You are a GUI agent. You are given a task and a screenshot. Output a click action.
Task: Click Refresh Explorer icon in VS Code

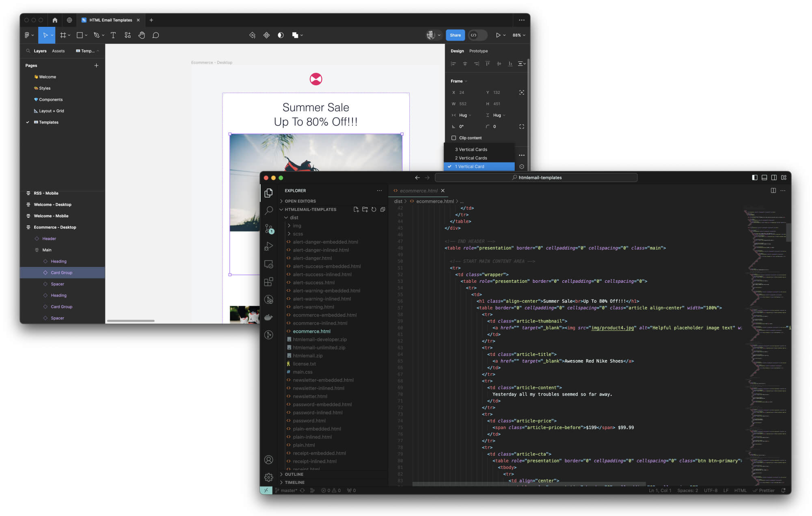(374, 209)
